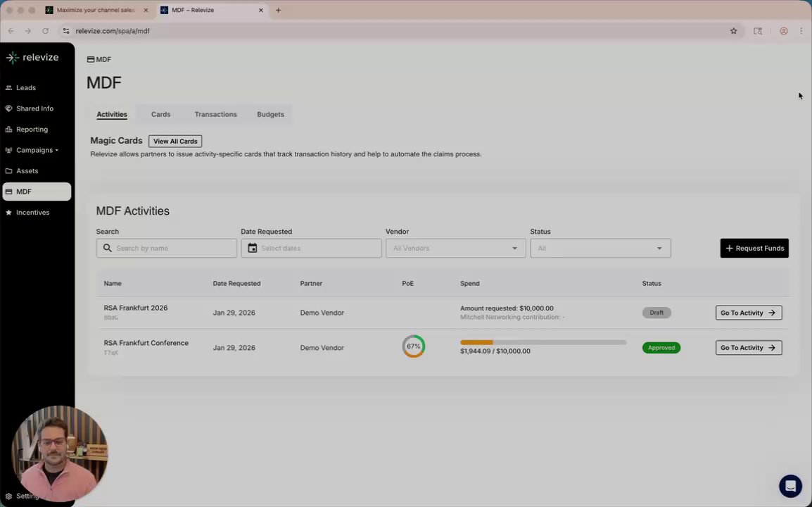The image size is (812, 507).
Task: Go back in browser history
Action: pos(11,31)
